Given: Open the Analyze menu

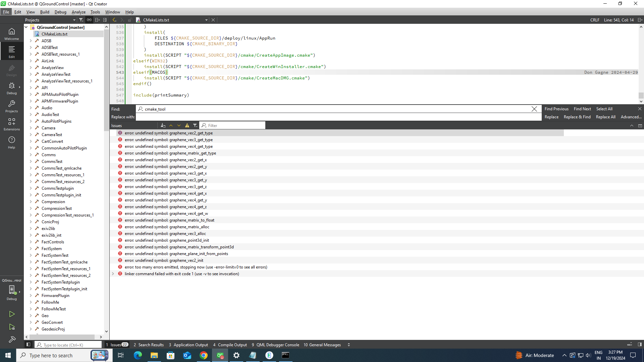Looking at the screenshot, I should 78,12.
